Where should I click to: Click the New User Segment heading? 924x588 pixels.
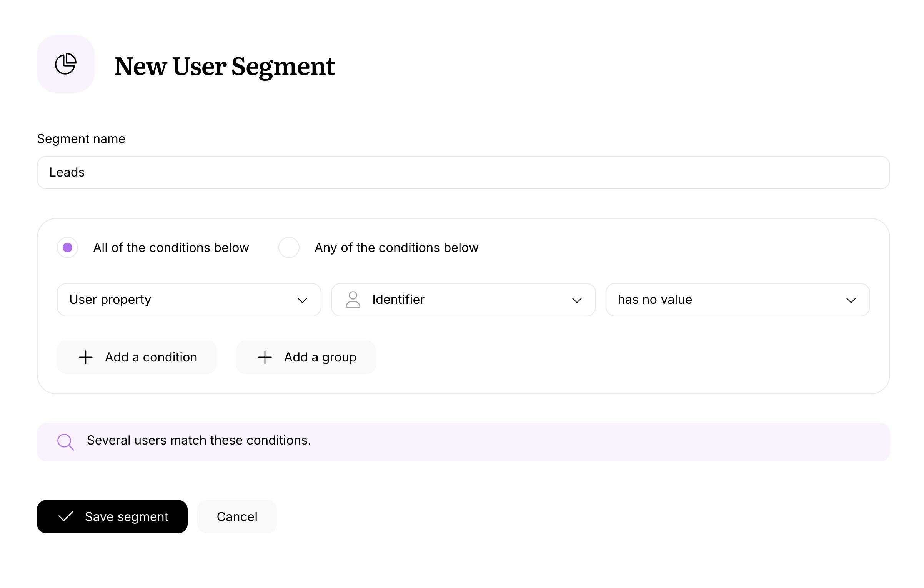tap(225, 66)
